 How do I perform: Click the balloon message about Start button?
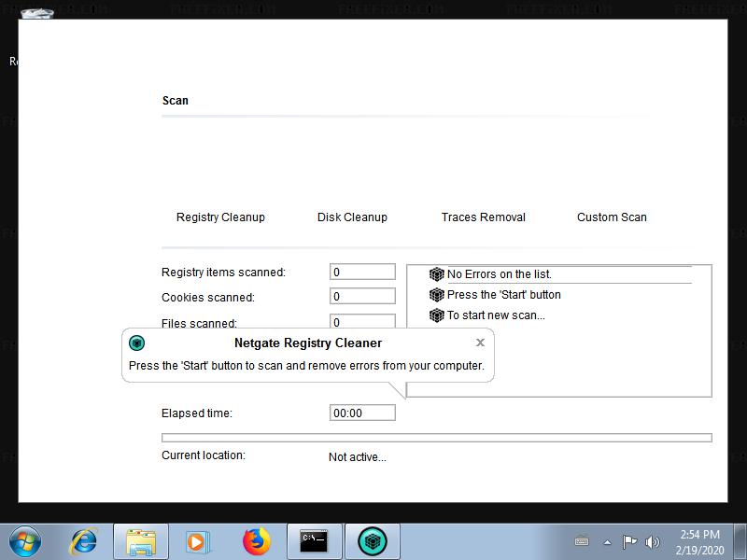[306, 366]
